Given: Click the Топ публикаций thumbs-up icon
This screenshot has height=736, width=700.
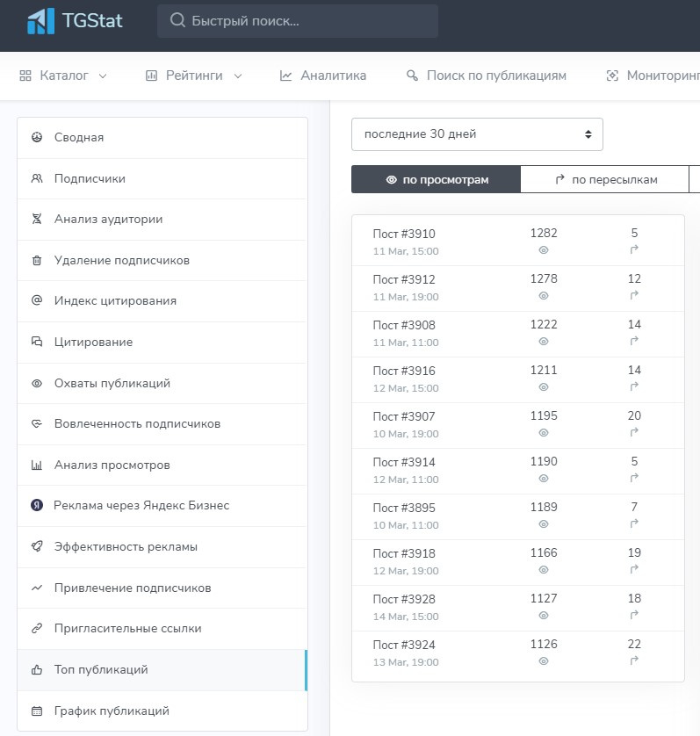Looking at the screenshot, I should (x=37, y=669).
